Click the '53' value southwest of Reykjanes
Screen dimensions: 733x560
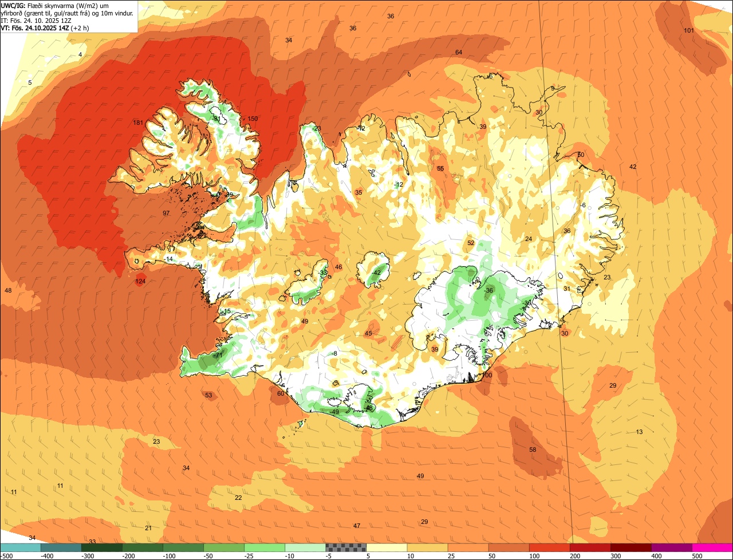tap(208, 396)
